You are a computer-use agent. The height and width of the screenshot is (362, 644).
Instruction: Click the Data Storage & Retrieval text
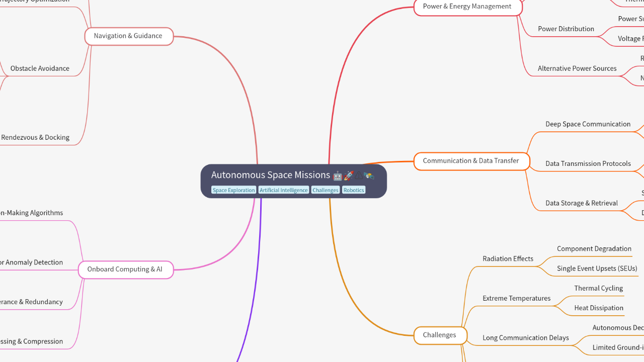click(582, 204)
